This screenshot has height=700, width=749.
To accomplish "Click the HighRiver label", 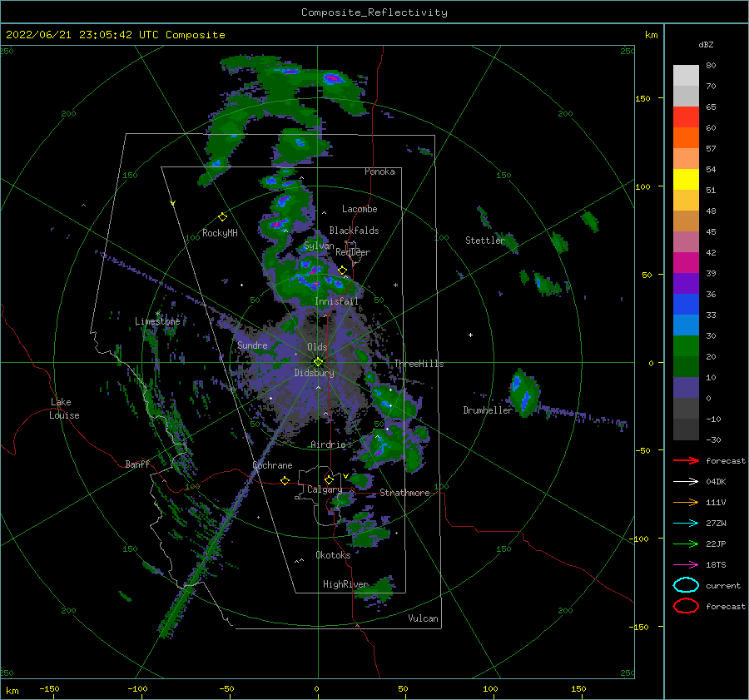I will click(x=345, y=584).
